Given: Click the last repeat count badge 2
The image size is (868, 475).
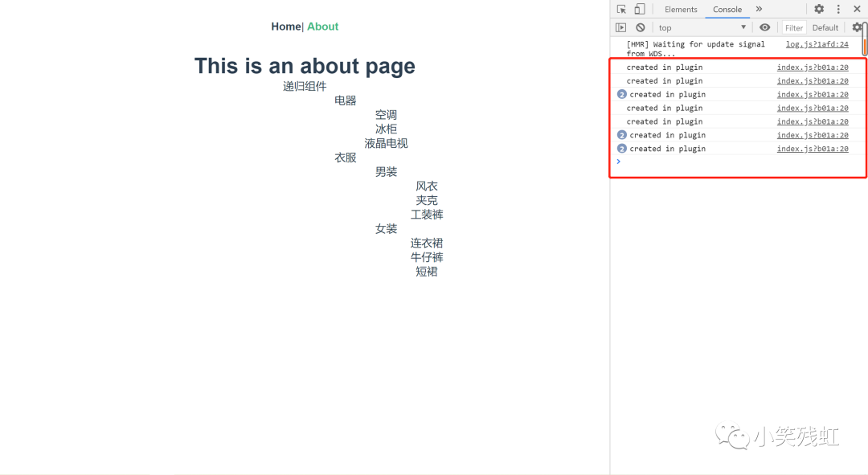Looking at the screenshot, I should coord(621,149).
